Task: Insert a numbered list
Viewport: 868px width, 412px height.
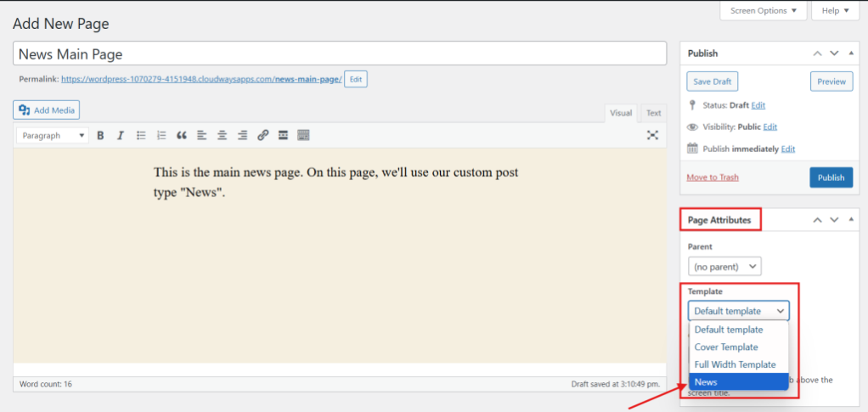Action: (x=161, y=135)
